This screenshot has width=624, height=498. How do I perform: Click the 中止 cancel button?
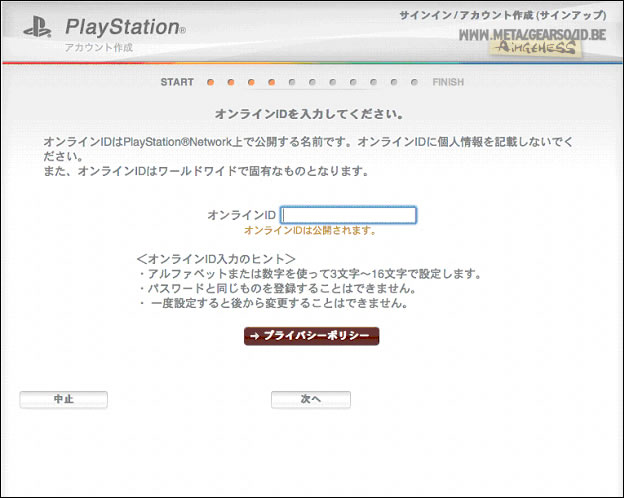(x=64, y=399)
